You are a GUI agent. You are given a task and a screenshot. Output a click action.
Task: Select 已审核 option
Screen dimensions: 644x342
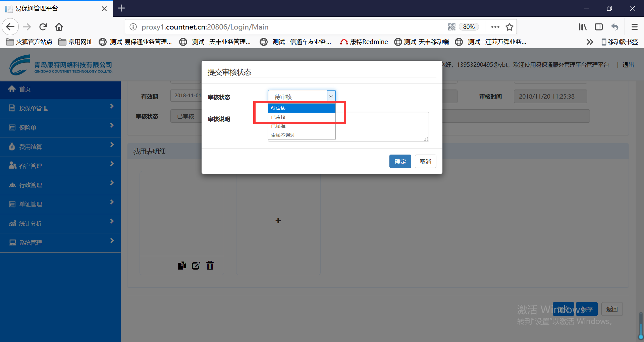(302, 117)
